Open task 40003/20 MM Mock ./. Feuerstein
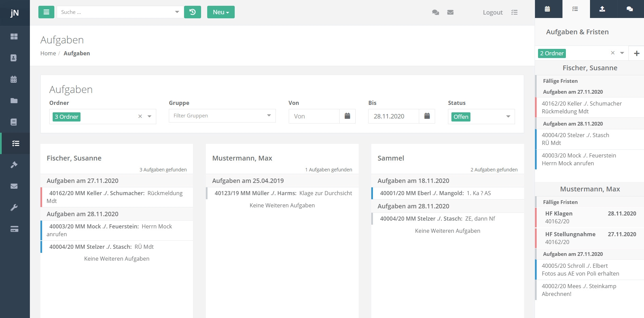 pyautogui.click(x=117, y=230)
